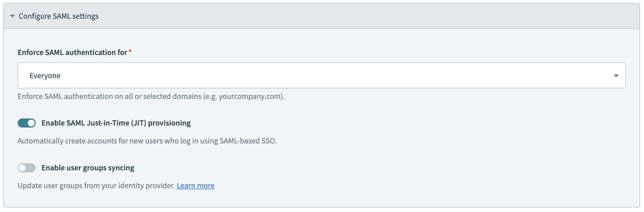This screenshot has height=212, width=644.
Task: Open the Enforce SAML authentication for dropdown
Action: 322,75
